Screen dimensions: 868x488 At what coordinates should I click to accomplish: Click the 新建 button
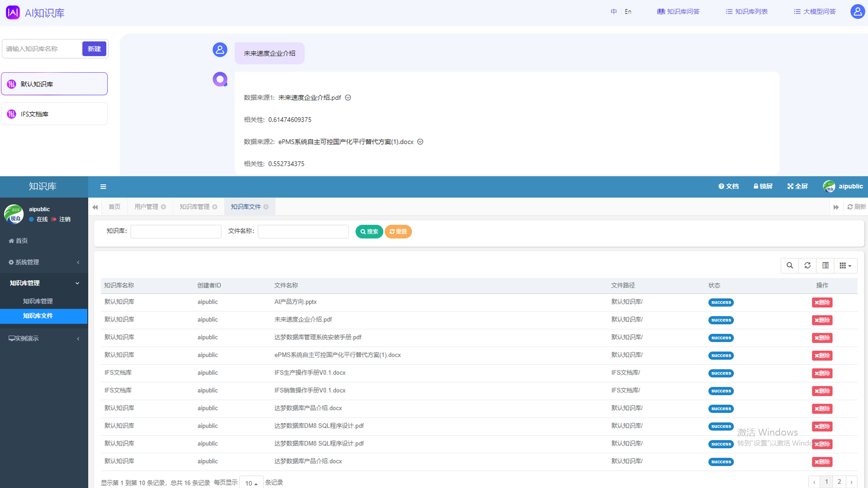[x=94, y=49]
